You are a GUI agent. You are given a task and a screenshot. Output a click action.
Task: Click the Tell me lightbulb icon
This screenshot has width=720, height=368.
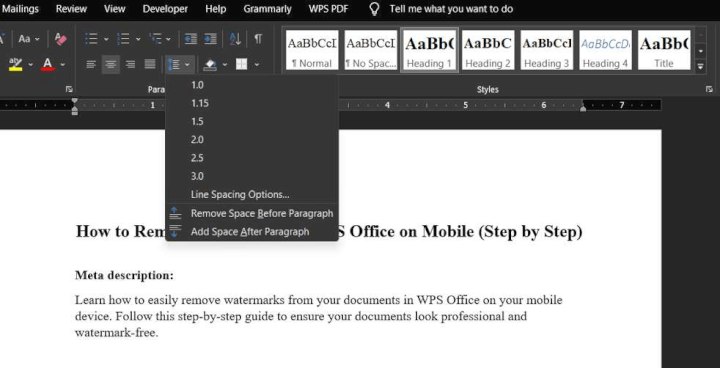374,9
